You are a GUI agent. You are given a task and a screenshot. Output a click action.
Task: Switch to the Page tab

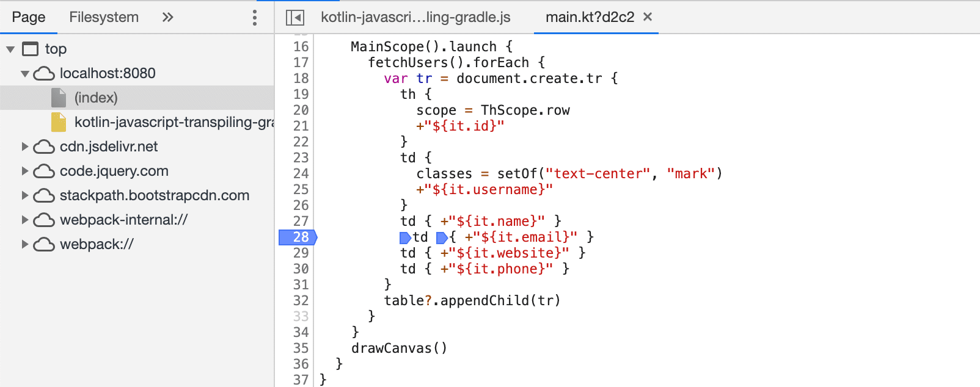click(29, 17)
